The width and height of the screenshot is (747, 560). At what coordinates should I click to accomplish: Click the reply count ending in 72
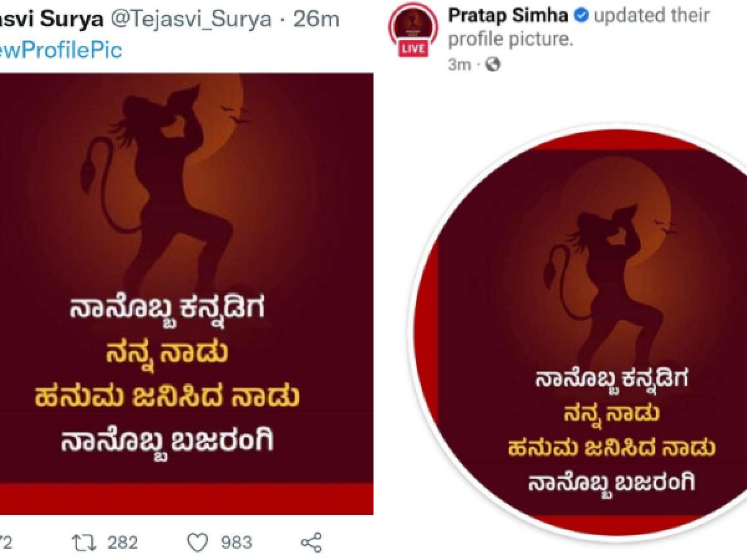(5, 543)
